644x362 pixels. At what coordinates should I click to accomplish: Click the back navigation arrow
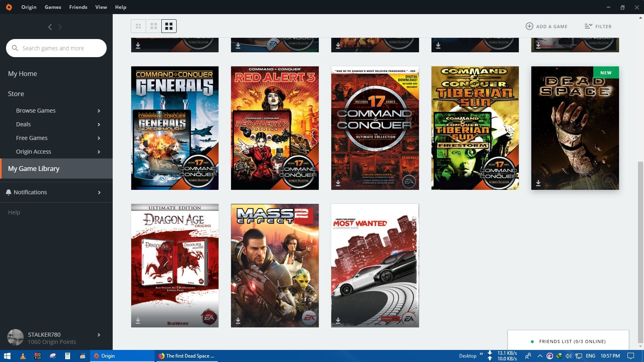pyautogui.click(x=50, y=27)
